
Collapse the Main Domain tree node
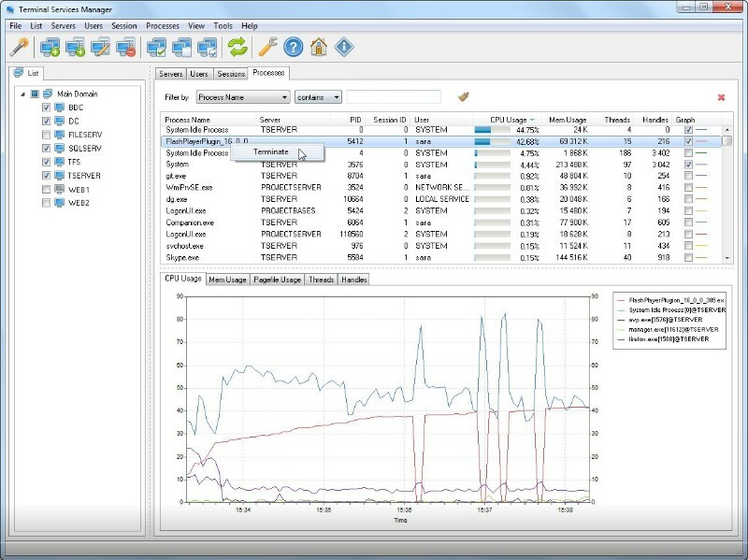coord(23,93)
